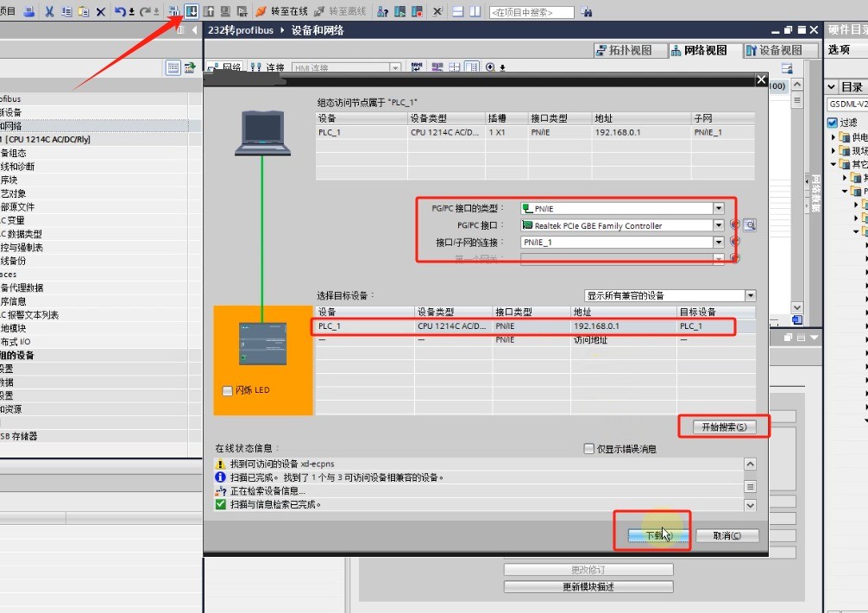The width and height of the screenshot is (868, 613).
Task: Click the Delete X icon in the toolbar
Action: point(101,11)
